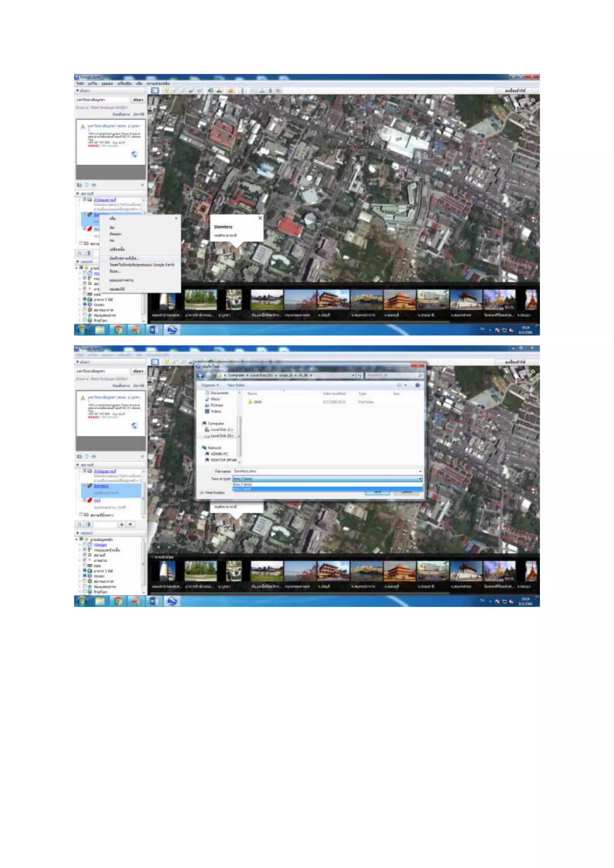Expand the first submenu arrow in the context menu

pos(176,218)
